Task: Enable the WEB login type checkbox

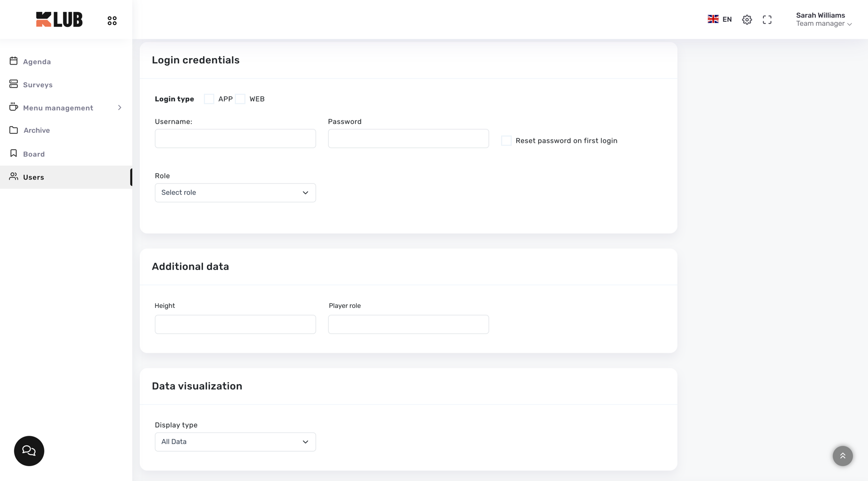Action: tap(240, 99)
